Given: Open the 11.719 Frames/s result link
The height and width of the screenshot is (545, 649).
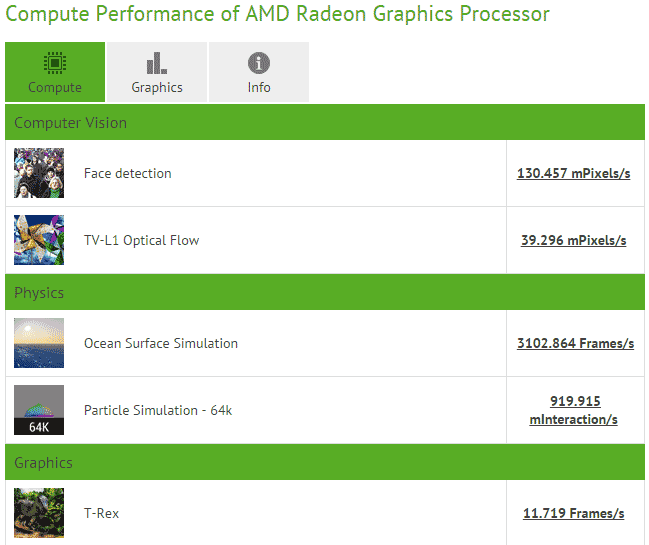Looking at the screenshot, I should 573,513.
